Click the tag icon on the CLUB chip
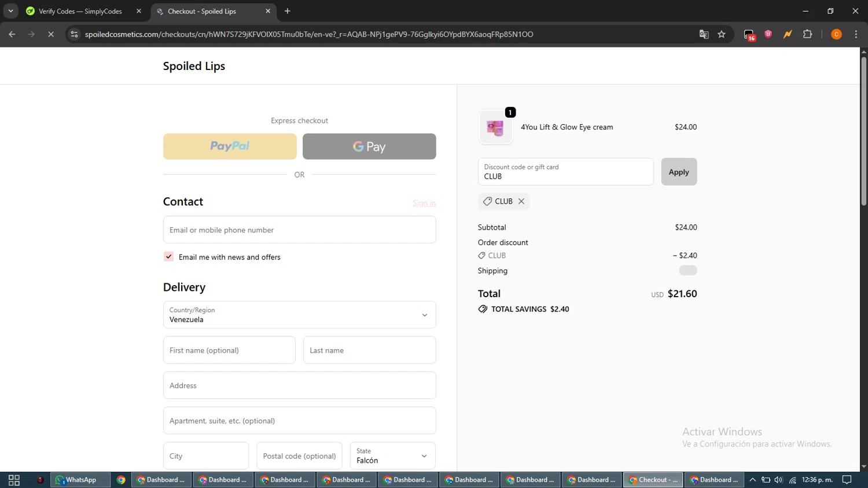868x488 pixels. click(x=487, y=201)
